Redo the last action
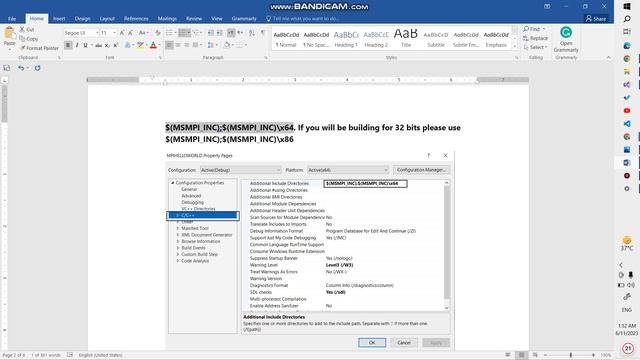Image resolution: width=640 pixels, height=360 pixels. [38, 68]
